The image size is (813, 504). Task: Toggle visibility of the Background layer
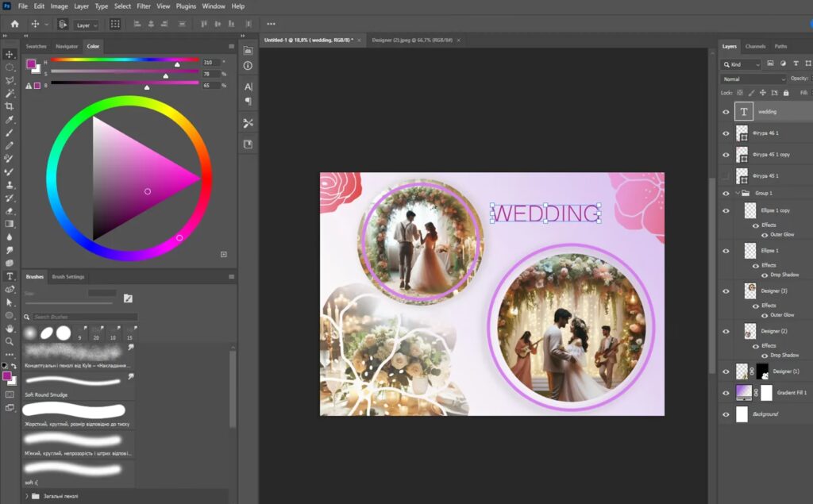coord(726,414)
